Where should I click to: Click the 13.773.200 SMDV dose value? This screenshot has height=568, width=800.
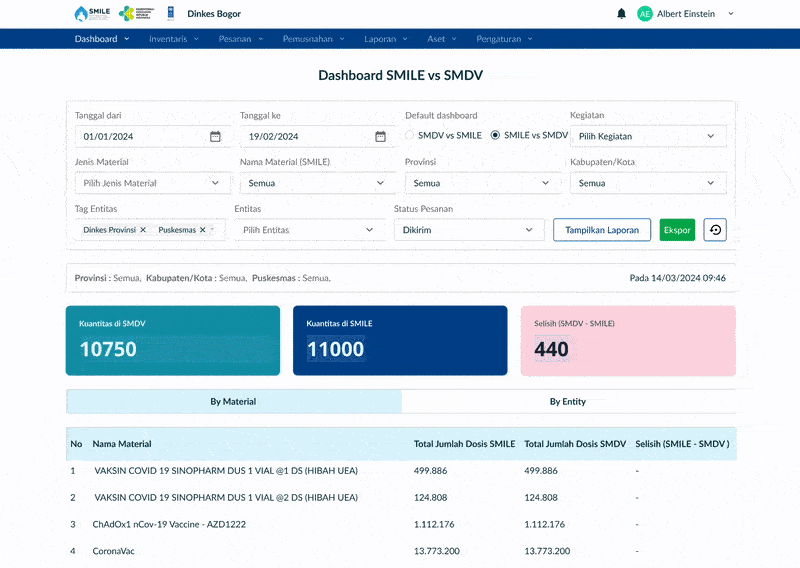point(547,551)
